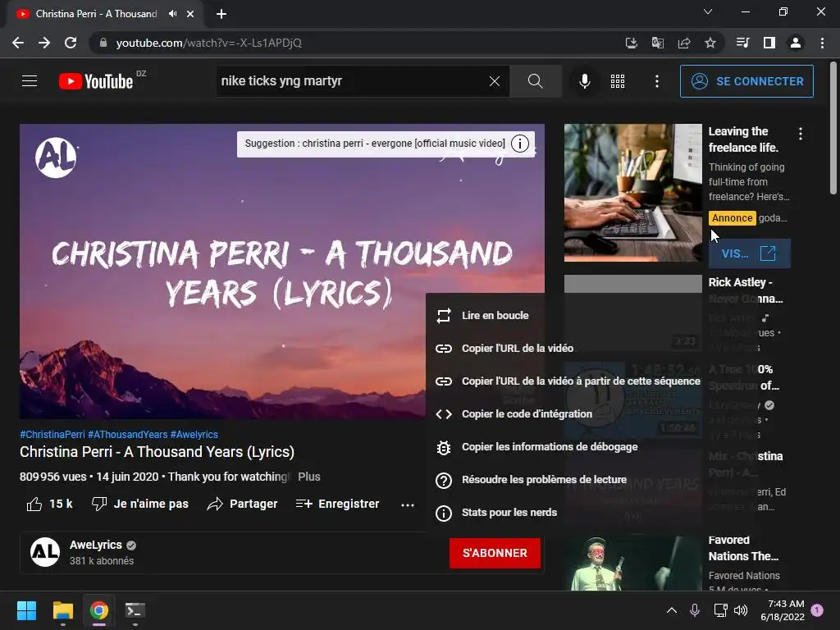Open the Windows Start menu
This screenshot has height=630, width=840.
point(26,610)
